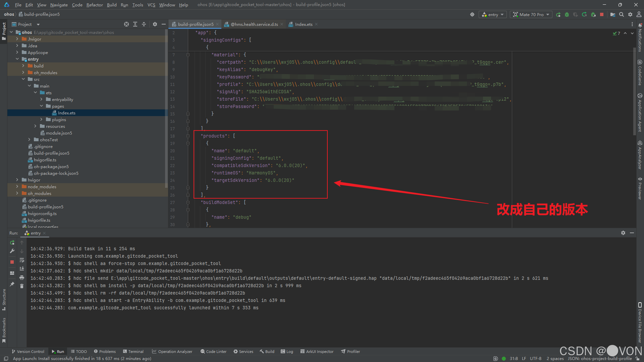Expand the resources folder in project tree

(x=36, y=126)
